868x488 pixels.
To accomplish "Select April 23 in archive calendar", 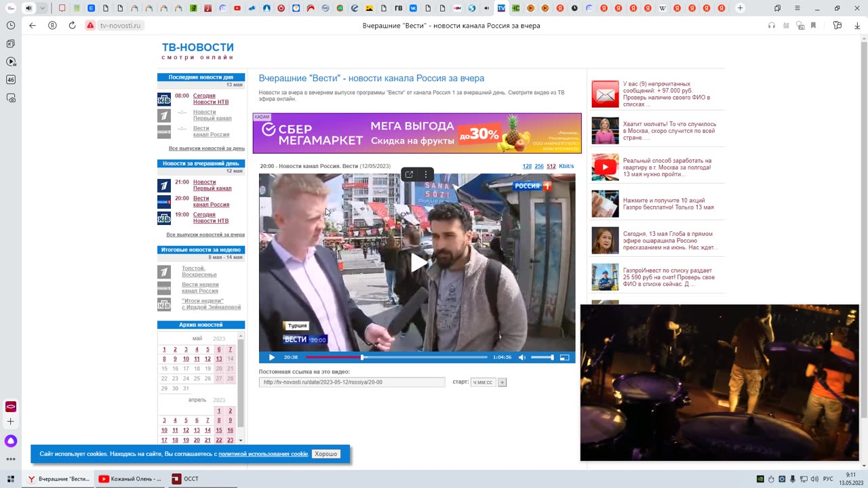I will (x=230, y=441).
